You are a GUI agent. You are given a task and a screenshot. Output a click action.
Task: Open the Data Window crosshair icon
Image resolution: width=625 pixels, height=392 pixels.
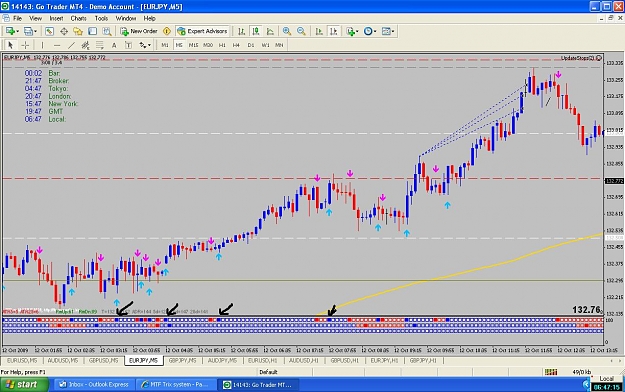64,31
